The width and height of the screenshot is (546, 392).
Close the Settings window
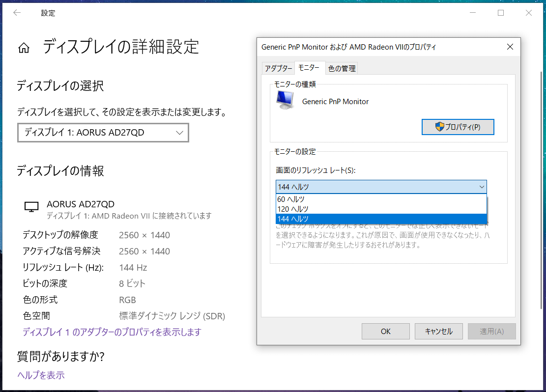coord(529,13)
